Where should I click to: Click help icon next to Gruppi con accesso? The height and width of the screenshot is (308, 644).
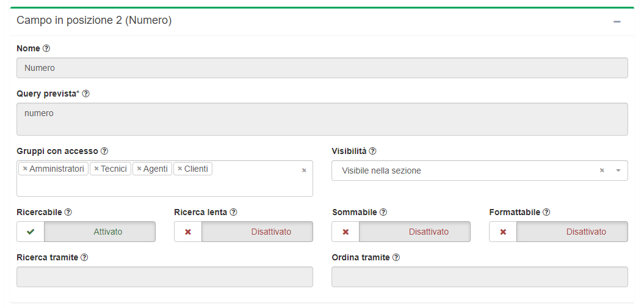tap(104, 151)
